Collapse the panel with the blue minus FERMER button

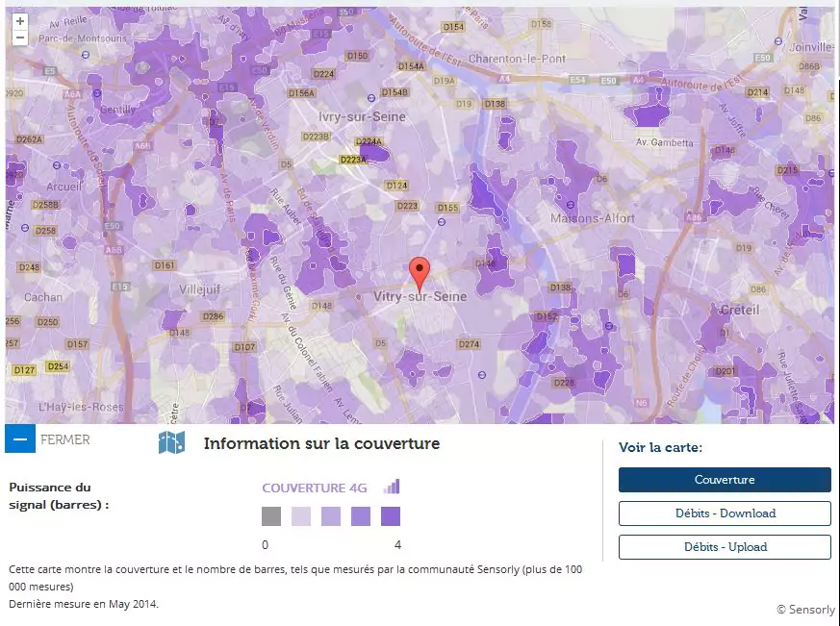[x=20, y=438]
